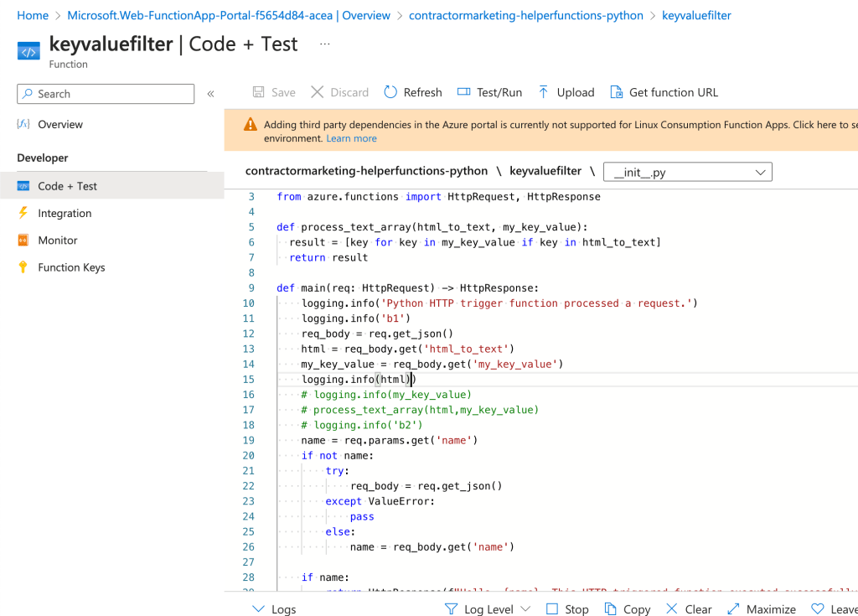This screenshot has height=616, width=858.
Task: Click 'contractormarketing-helperfunctions-python' in file path bar
Action: pyautogui.click(x=366, y=171)
